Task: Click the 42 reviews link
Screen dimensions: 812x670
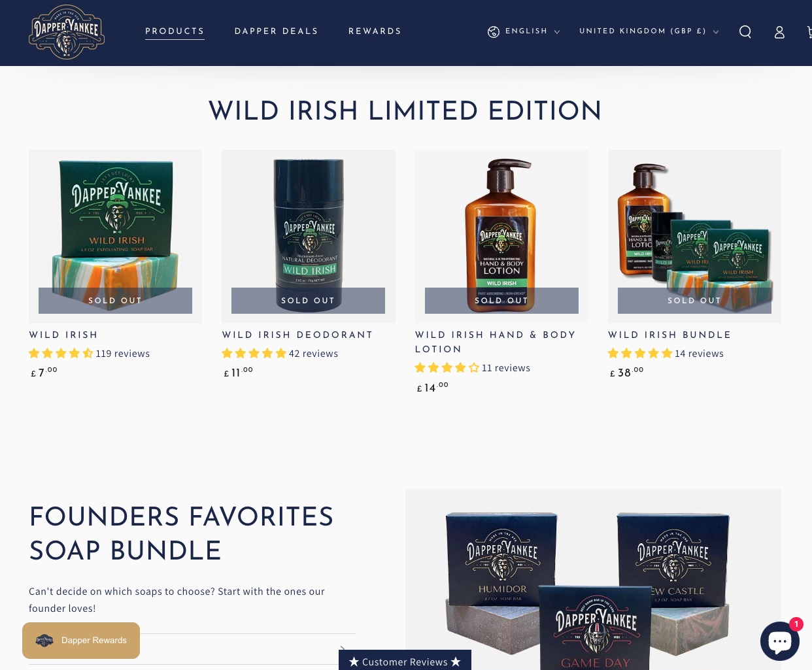Action: 314,354
